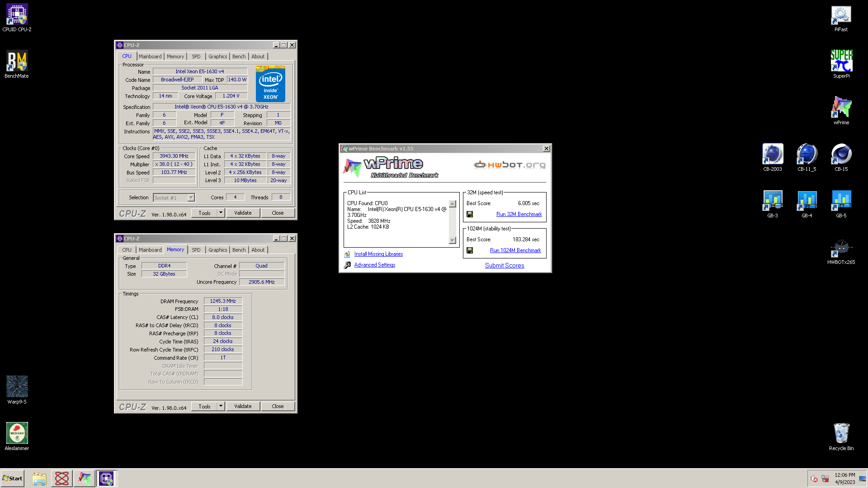Click Validate in top CPU-Z window
The image size is (868, 488).
(x=243, y=213)
